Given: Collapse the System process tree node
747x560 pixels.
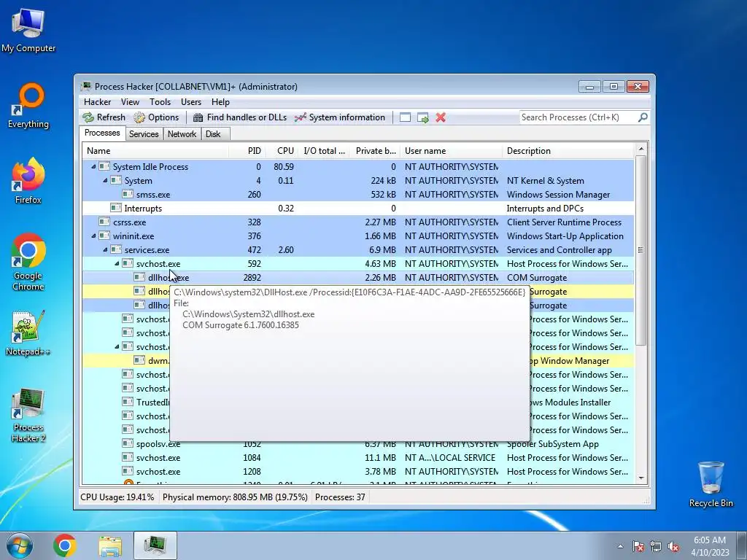Looking at the screenshot, I should [x=105, y=181].
